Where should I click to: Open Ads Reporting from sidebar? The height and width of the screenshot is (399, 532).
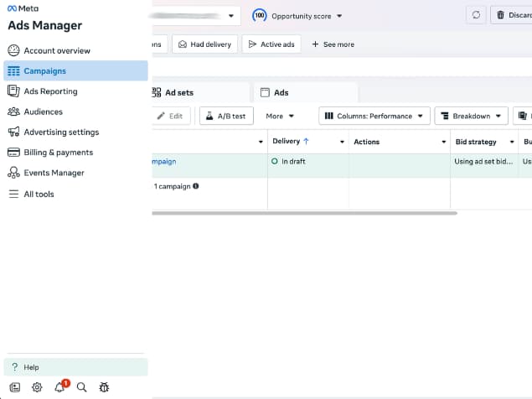tap(50, 91)
